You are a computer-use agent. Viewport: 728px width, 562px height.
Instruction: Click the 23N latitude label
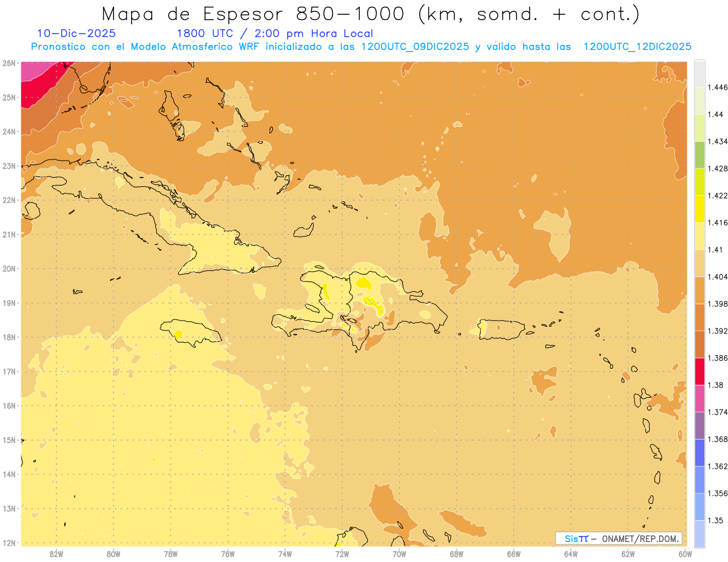8,166
